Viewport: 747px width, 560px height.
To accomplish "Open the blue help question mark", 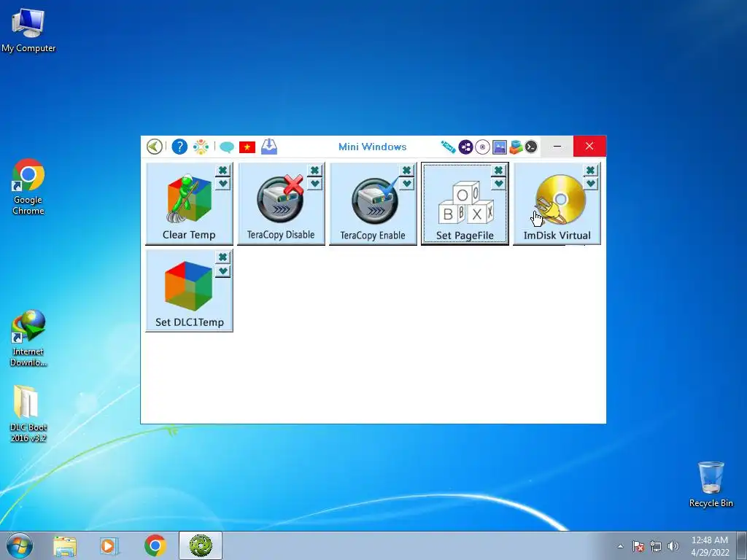I will point(179,147).
